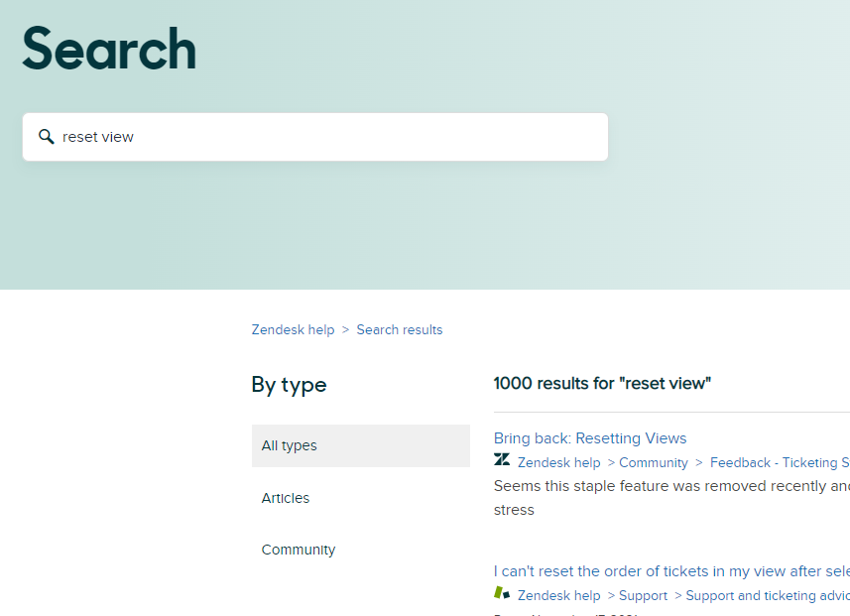Click Zendesk help under second result
The image size is (850, 616).
pyautogui.click(x=558, y=595)
